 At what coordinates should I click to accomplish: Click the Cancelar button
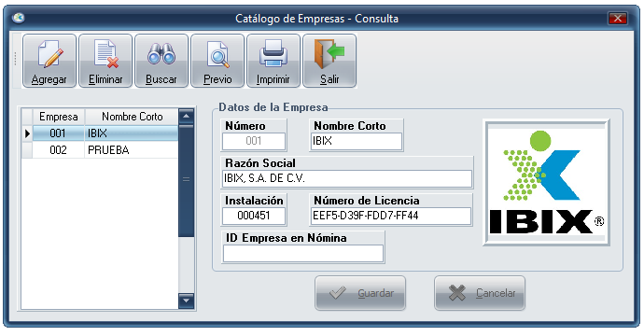480,293
